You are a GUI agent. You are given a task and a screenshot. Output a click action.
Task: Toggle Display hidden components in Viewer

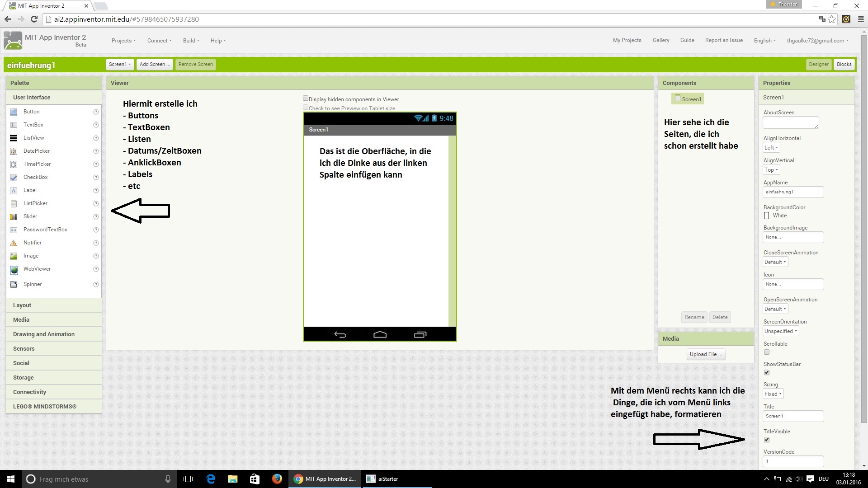[306, 98]
